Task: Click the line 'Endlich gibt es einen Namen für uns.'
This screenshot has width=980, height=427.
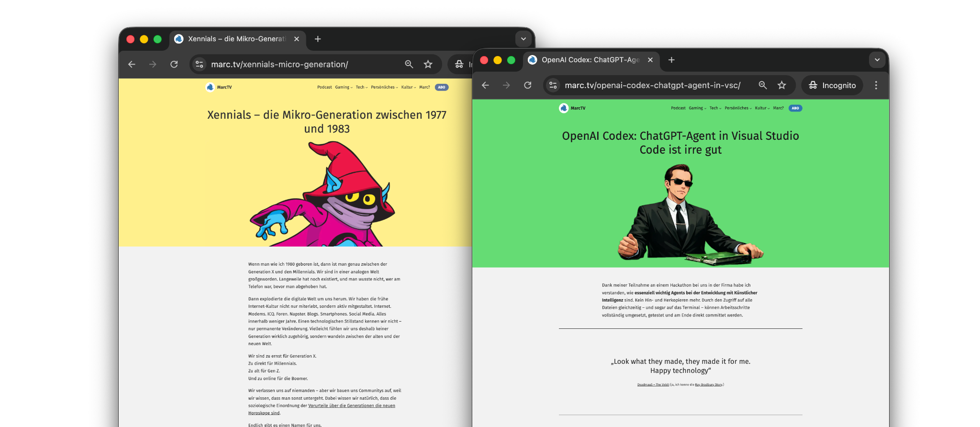Action: coord(285,425)
